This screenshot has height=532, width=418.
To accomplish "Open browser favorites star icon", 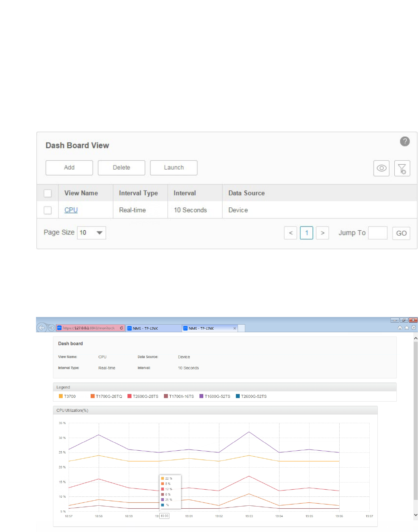I will pyautogui.click(x=407, y=328).
